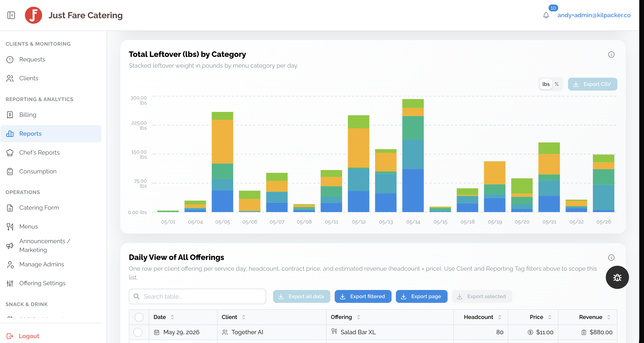Click the Consumption clipboard icon
644x343 pixels.
(10, 171)
